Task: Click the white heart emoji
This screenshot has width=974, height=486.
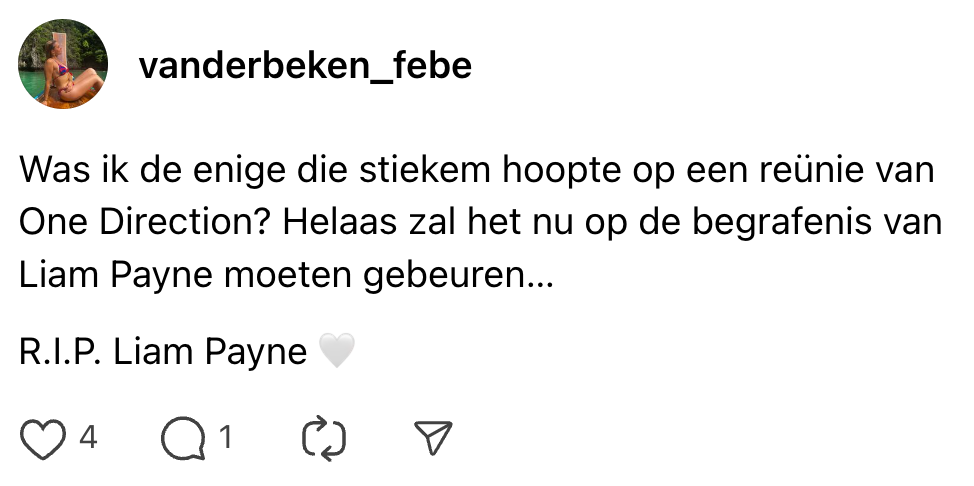Action: point(336,352)
